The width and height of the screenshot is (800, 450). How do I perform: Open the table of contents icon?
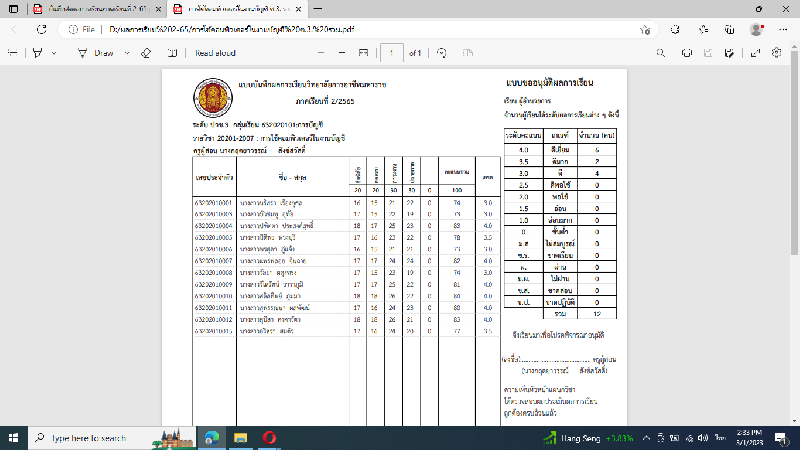[12, 53]
